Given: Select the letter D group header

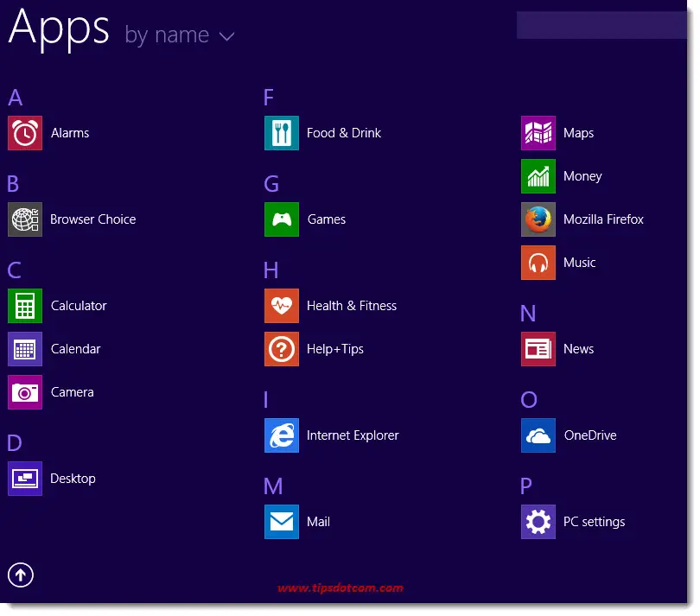Looking at the screenshot, I should [15, 443].
